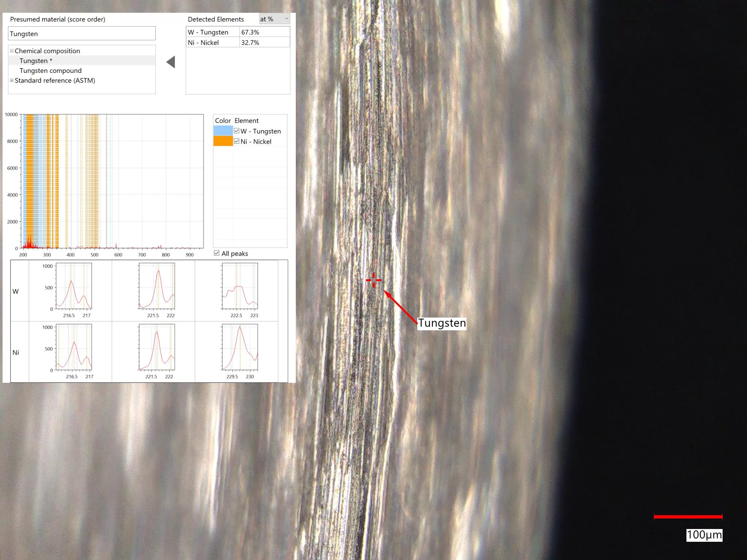Viewport: 747px width, 560px height.
Task: Select the 'Tungsten *' tree item
Action: pos(82,61)
